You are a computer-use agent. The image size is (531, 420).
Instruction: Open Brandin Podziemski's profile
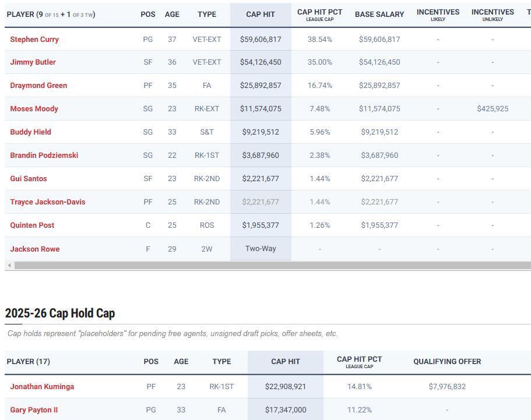tap(44, 156)
